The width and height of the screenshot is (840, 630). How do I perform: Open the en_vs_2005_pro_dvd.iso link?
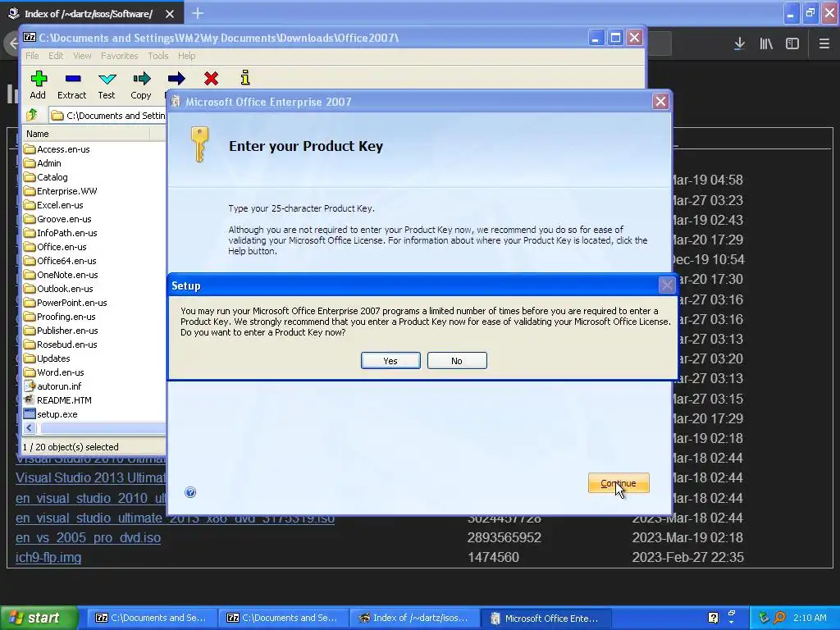point(88,537)
